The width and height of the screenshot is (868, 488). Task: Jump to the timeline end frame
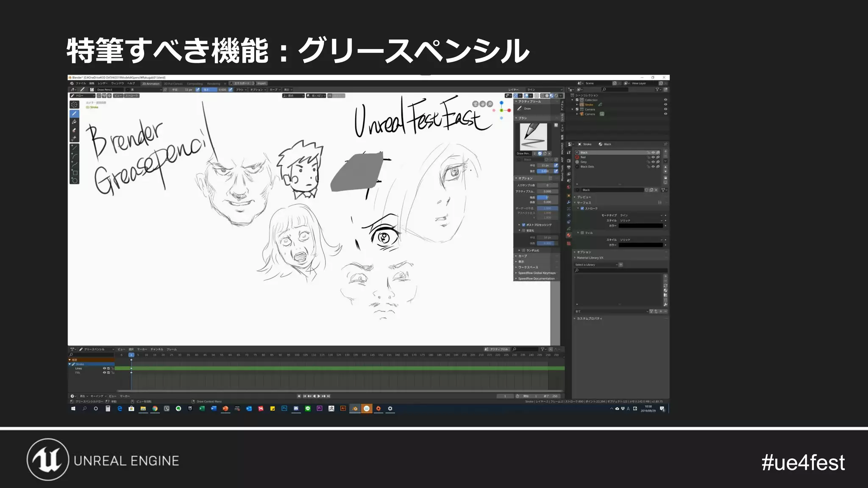[328, 396]
